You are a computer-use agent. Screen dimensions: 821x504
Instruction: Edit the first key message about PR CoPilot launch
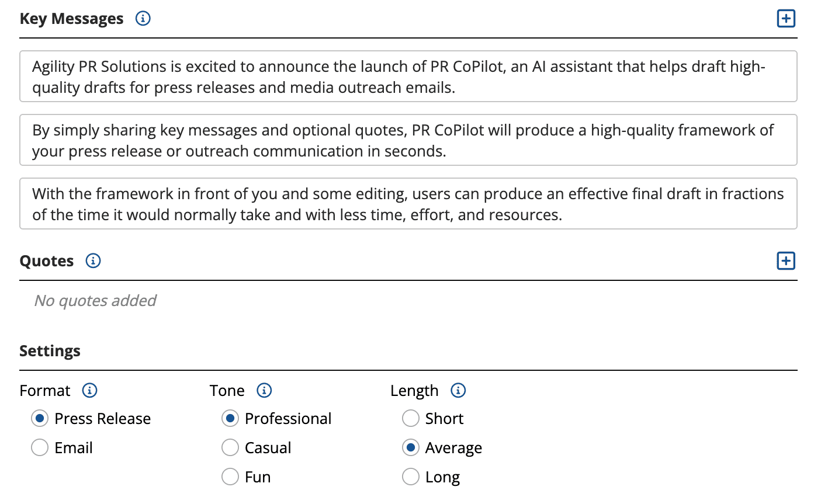tap(408, 77)
